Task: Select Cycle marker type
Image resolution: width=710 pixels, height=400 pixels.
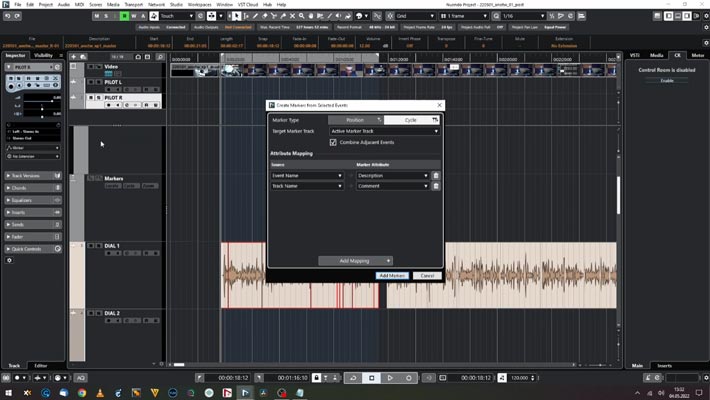Action: (411, 120)
